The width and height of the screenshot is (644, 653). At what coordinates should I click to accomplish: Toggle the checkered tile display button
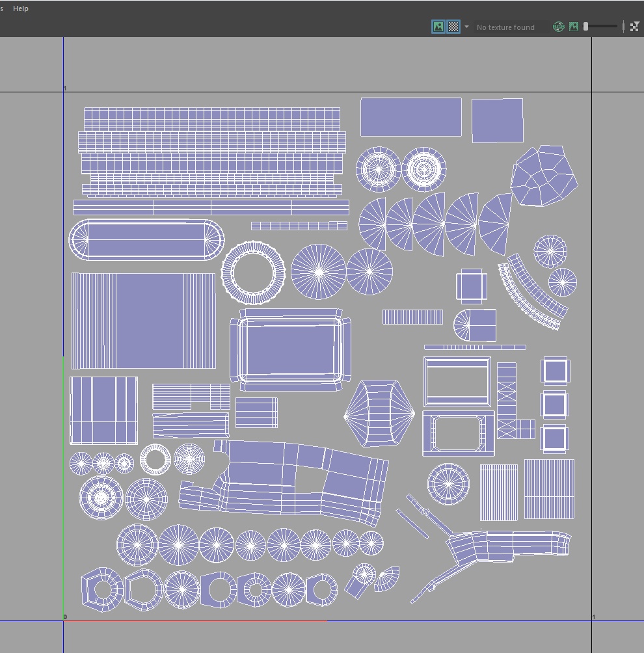[453, 27]
